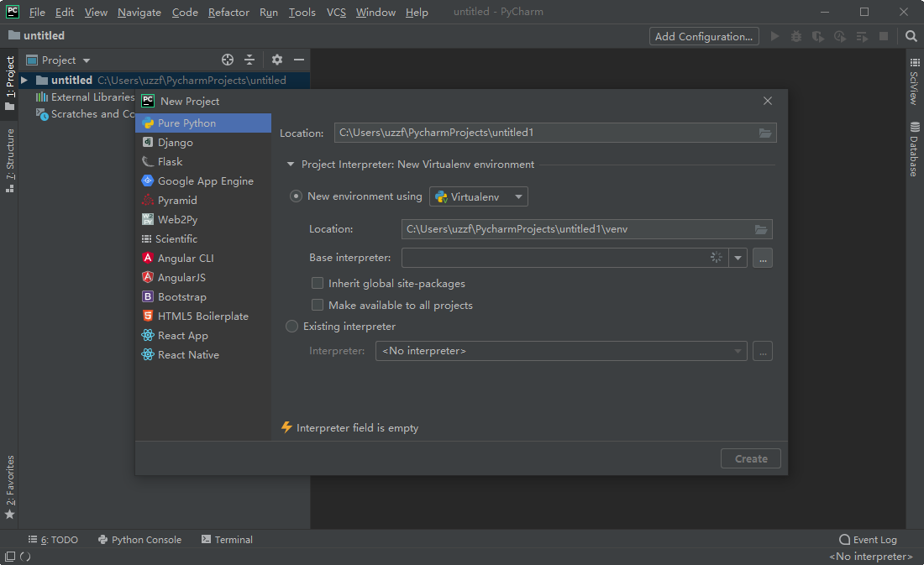924x565 pixels.
Task: Click the Concurrency Diagram icon in the toolbar
Action: [862, 37]
